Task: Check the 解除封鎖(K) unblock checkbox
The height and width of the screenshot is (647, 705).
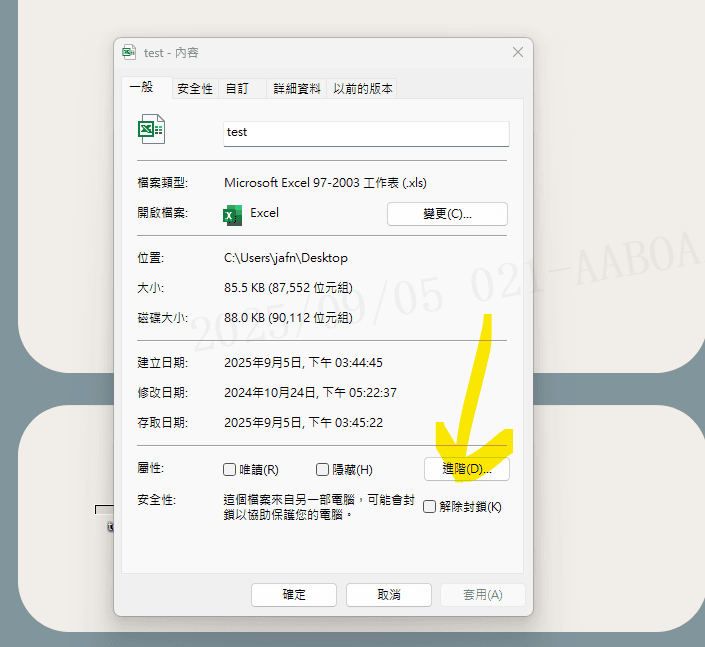Action: 430,507
